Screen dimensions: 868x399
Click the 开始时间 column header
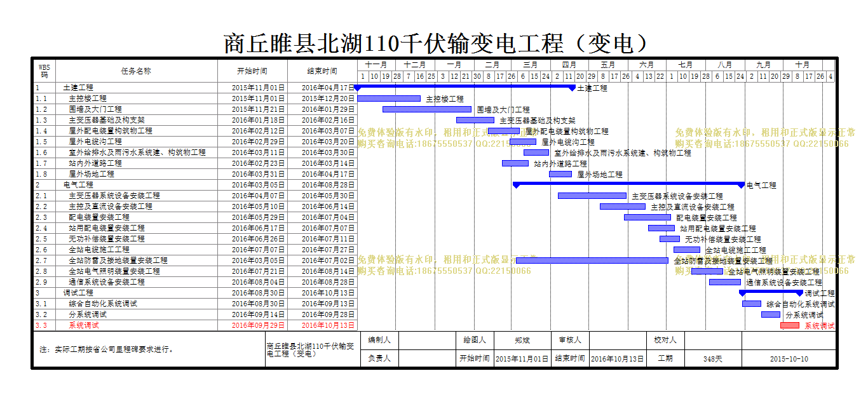click(x=252, y=71)
